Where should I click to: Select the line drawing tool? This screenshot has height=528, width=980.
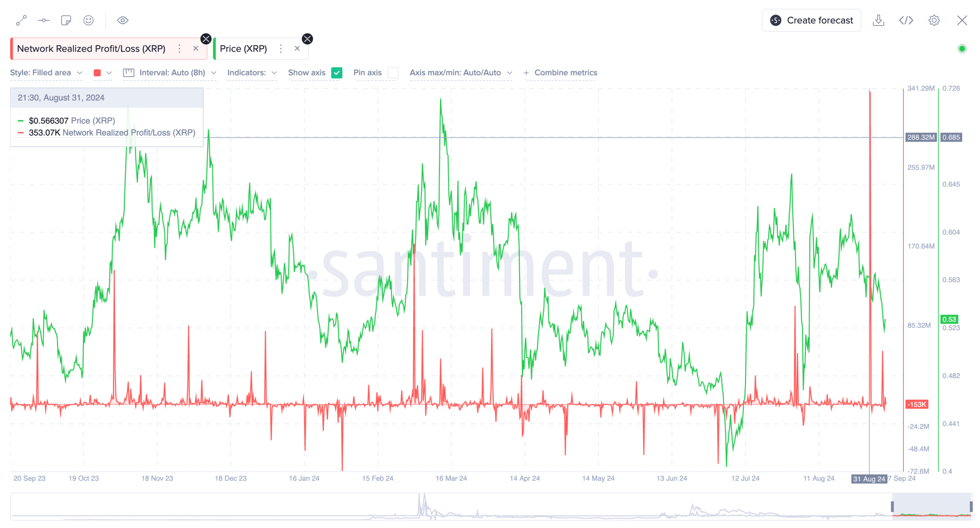point(21,20)
